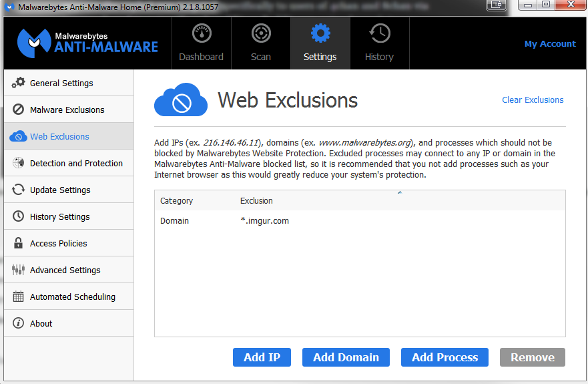The image size is (588, 384).
Task: Click the History Settings clock icon
Action: [x=18, y=216]
